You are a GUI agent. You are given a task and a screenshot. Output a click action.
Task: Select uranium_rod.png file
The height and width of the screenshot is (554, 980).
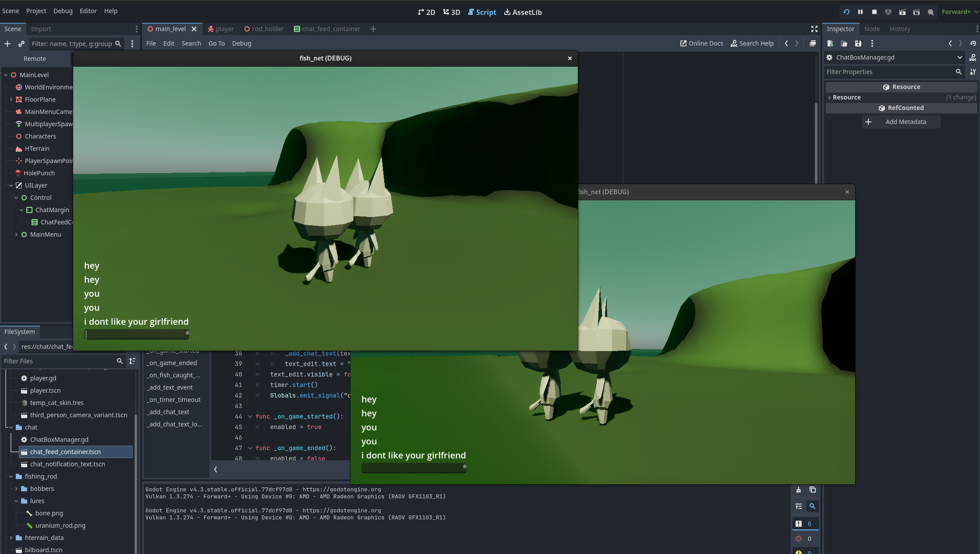(x=60, y=526)
